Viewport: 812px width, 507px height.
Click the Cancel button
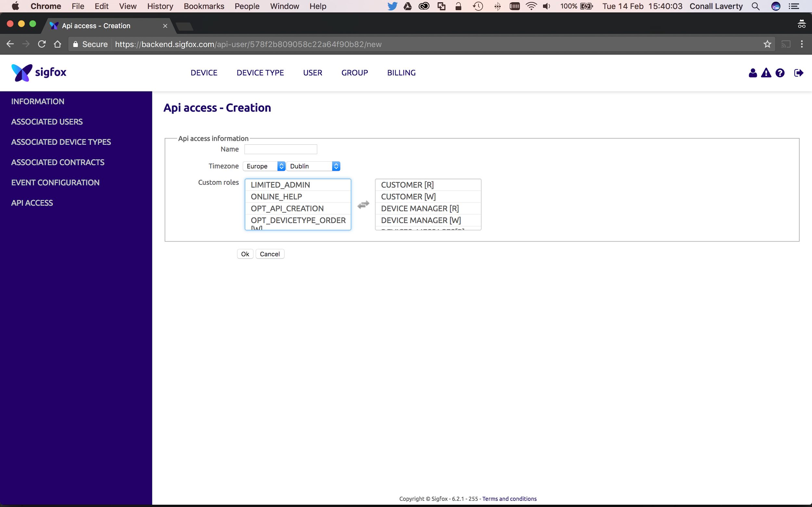270,254
